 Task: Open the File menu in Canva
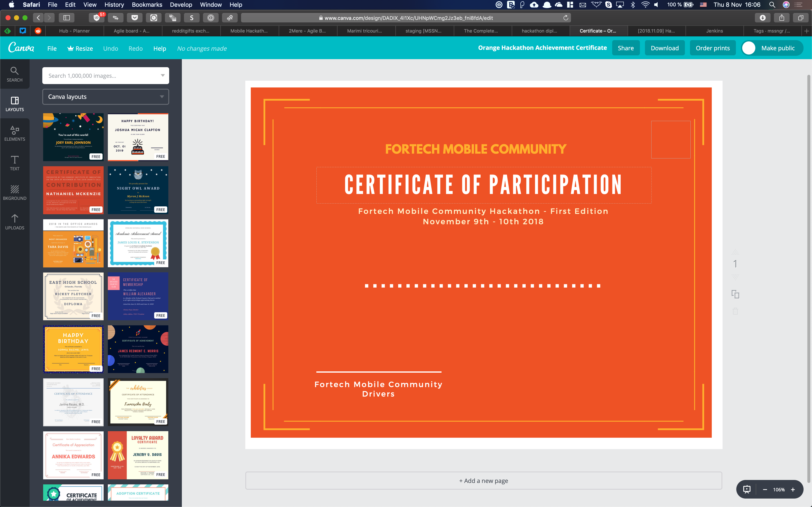[52, 48]
